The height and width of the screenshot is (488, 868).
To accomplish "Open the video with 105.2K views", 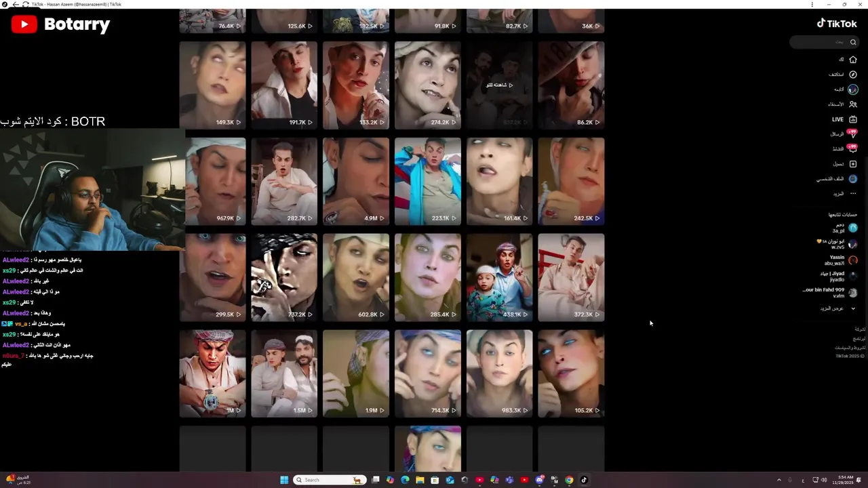I will pos(571,373).
